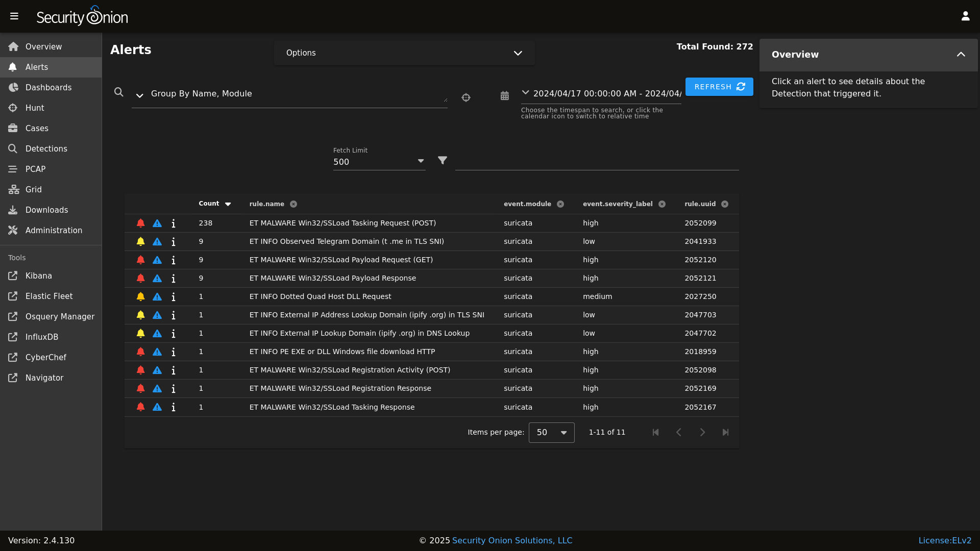
Task: Open the Items per page dropdown
Action: pyautogui.click(x=551, y=433)
